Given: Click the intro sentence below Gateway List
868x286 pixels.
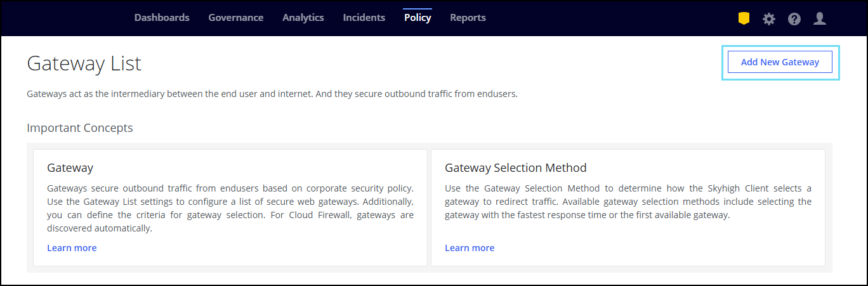Looking at the screenshot, I should coord(272,94).
